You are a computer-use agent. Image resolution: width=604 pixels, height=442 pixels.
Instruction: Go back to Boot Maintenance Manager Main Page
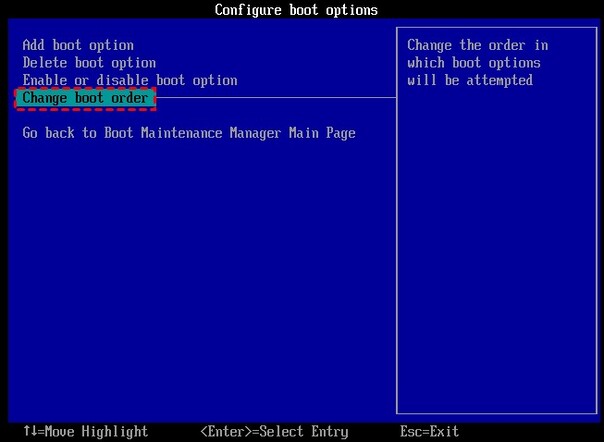(x=189, y=133)
